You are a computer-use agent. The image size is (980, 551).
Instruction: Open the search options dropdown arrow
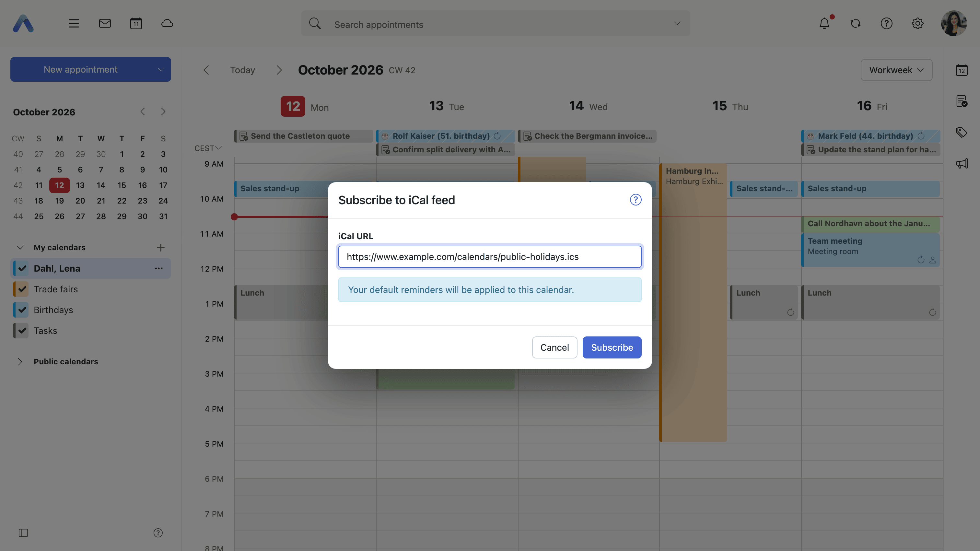click(677, 24)
